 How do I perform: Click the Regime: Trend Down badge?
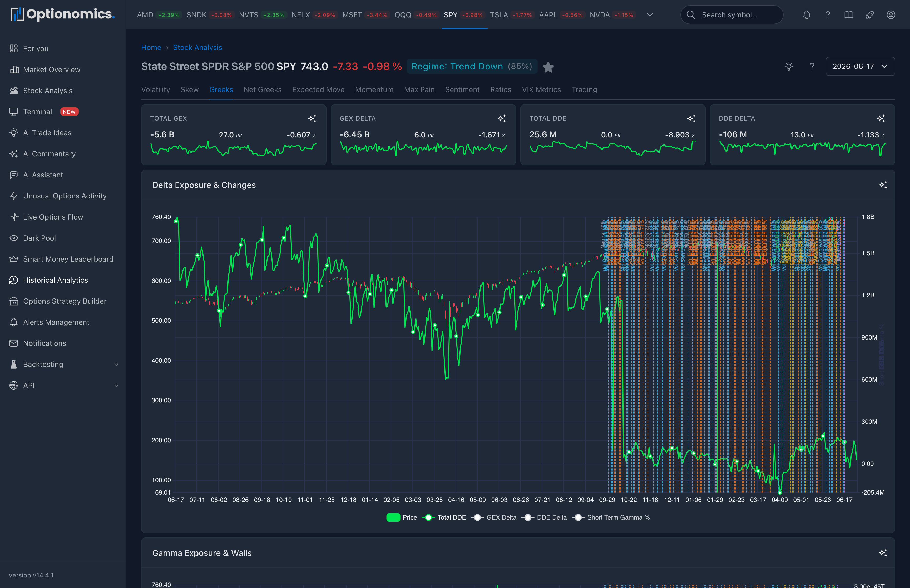(x=472, y=66)
